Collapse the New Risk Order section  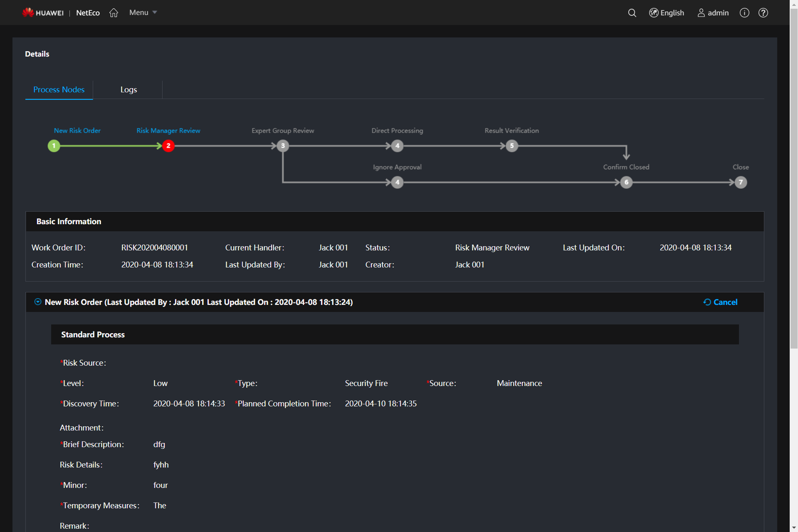(x=37, y=302)
